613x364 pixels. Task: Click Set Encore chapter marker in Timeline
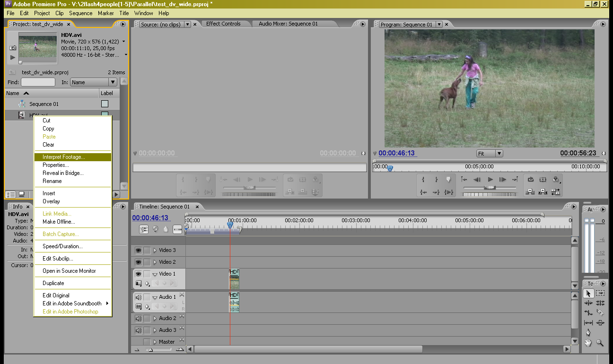(x=155, y=229)
